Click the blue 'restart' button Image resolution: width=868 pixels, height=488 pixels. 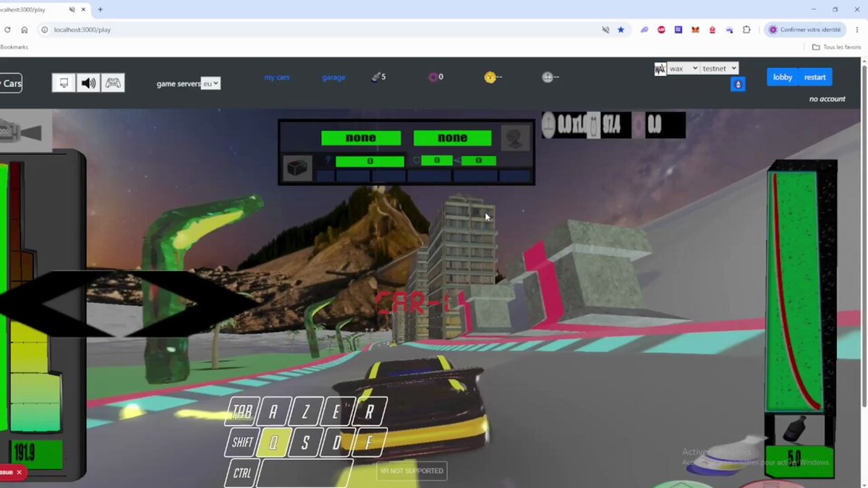[814, 77]
